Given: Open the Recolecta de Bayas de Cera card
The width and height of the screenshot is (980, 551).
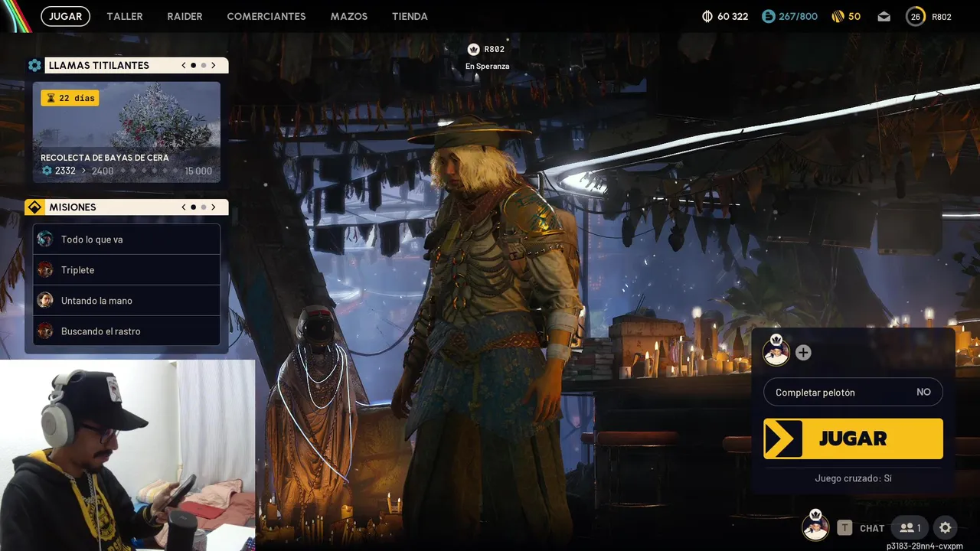Looking at the screenshot, I should (126, 132).
